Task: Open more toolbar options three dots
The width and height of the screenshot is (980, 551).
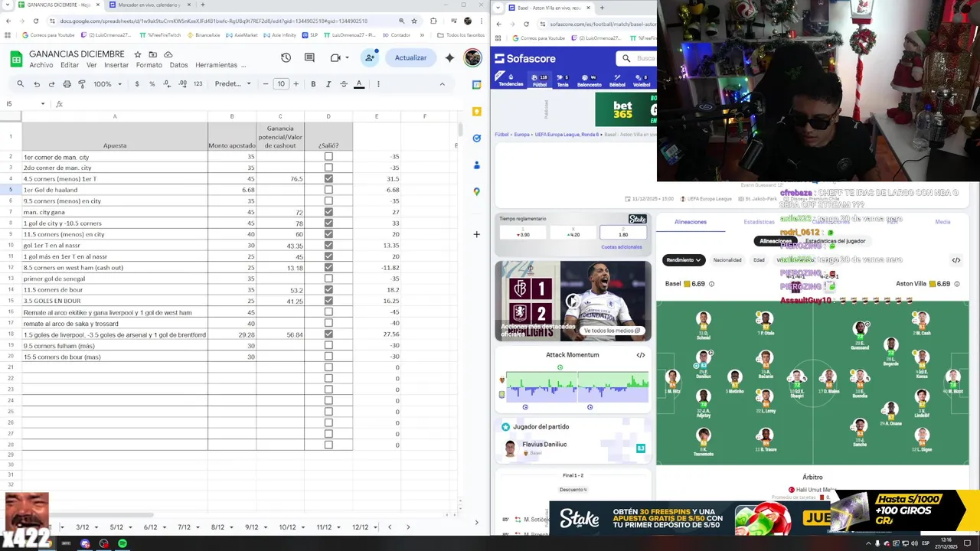Action: 378,84
